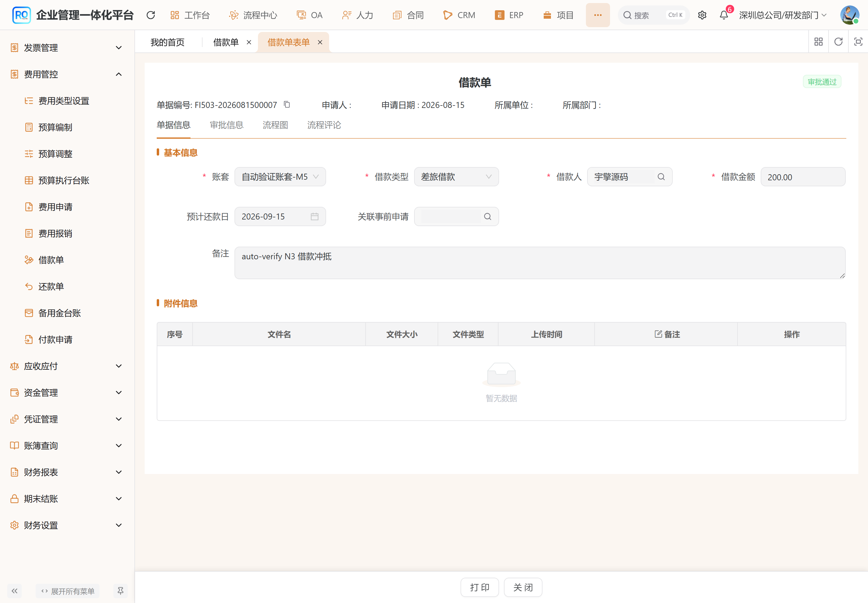The height and width of the screenshot is (603, 868).
Task: Open the 合同 top menu
Action: 408,15
